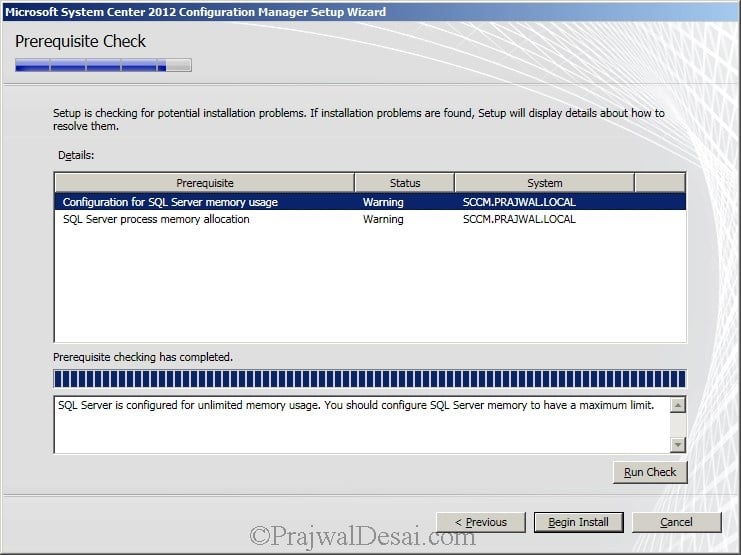Click the blank column header after System

pyautogui.click(x=660, y=183)
